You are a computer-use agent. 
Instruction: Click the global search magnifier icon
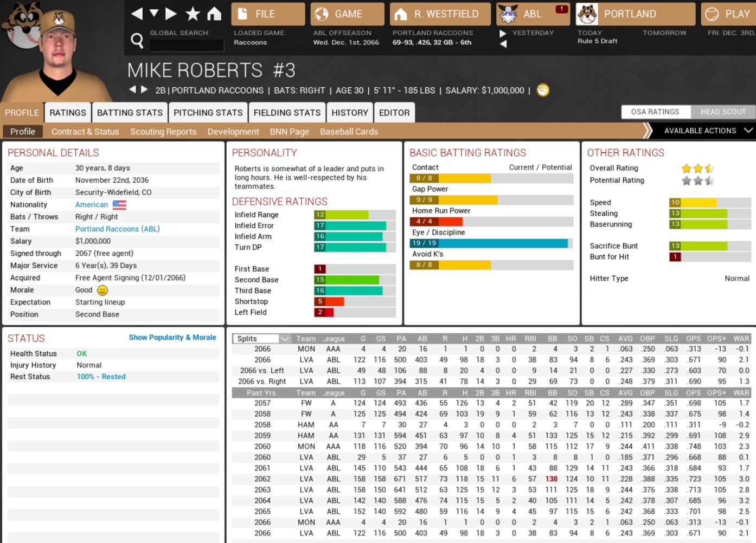(137, 40)
